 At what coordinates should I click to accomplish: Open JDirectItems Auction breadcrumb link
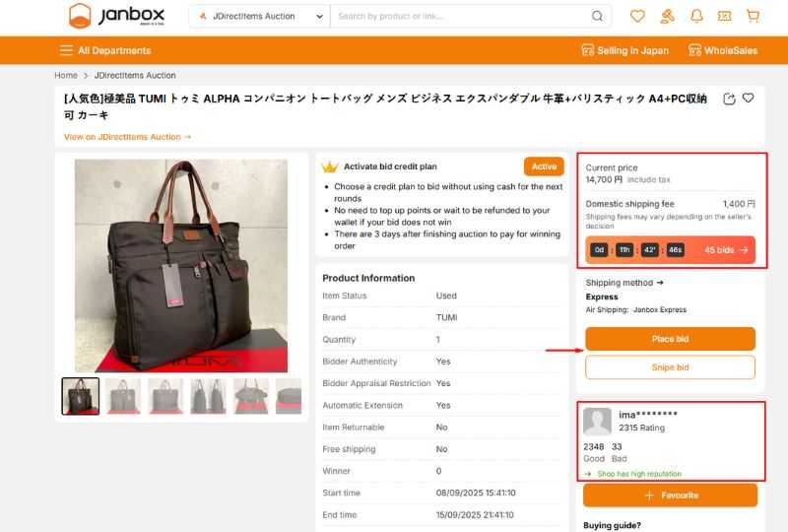pos(135,76)
